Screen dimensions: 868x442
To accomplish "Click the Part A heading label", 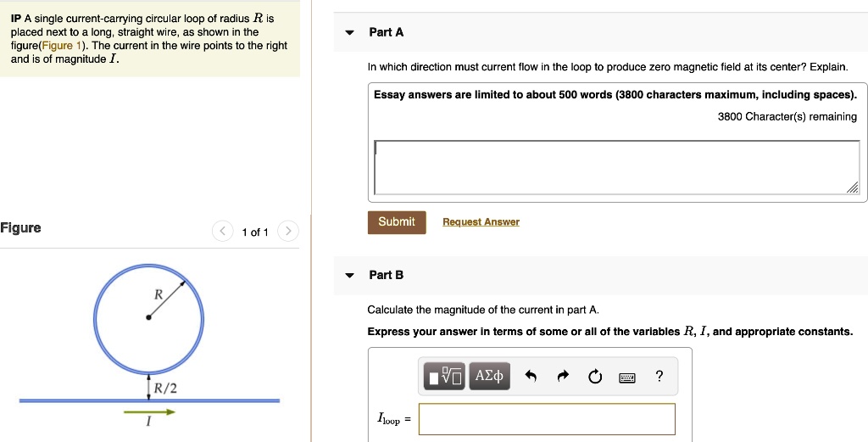I will (x=387, y=32).
